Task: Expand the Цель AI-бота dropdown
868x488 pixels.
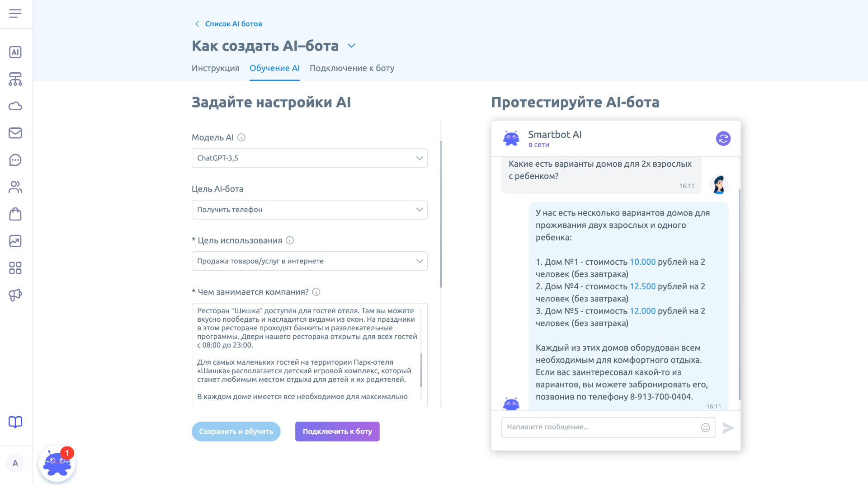Action: pos(310,210)
